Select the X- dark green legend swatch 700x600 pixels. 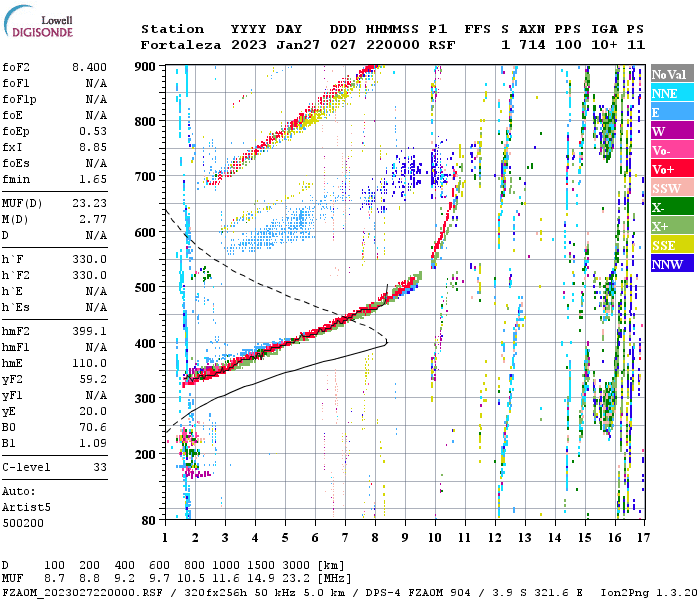point(672,207)
